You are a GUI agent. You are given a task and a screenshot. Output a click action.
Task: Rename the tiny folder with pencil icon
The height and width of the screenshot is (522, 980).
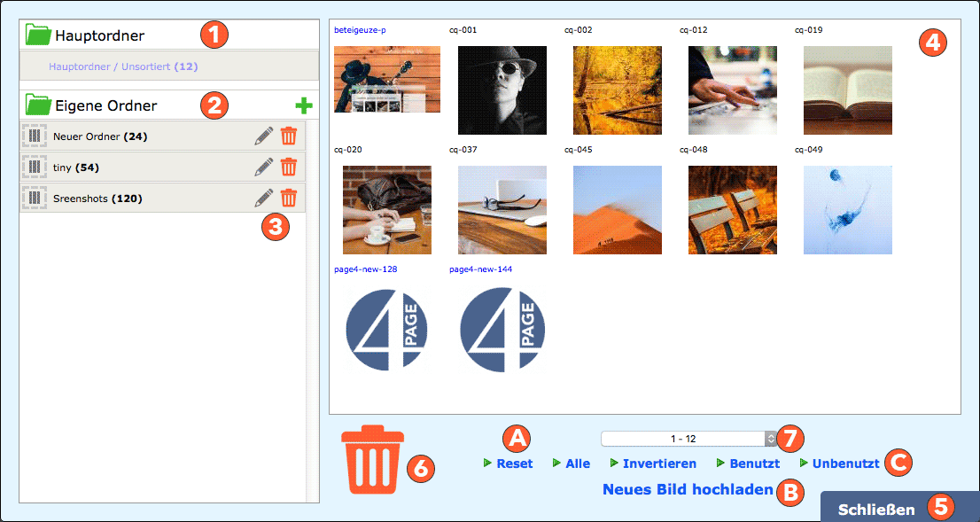[263, 167]
